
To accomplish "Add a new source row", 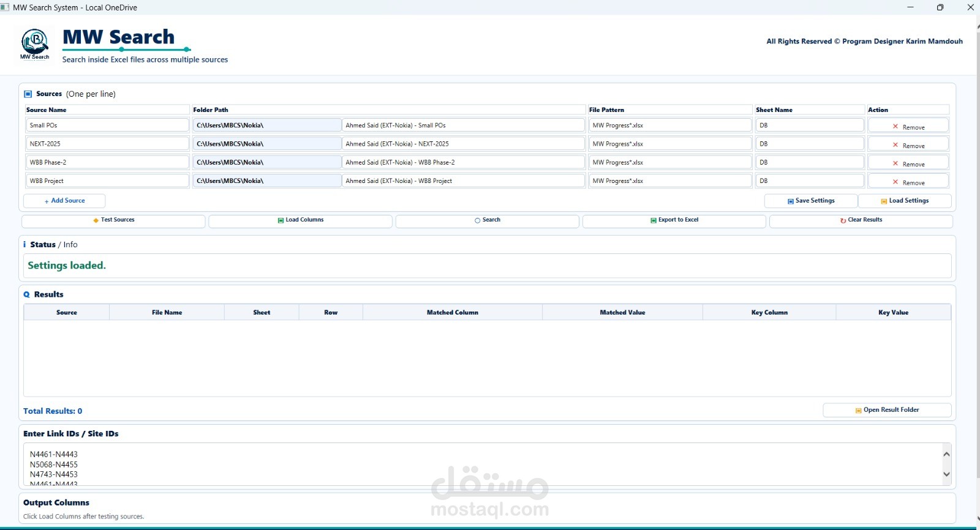I will pyautogui.click(x=64, y=201).
